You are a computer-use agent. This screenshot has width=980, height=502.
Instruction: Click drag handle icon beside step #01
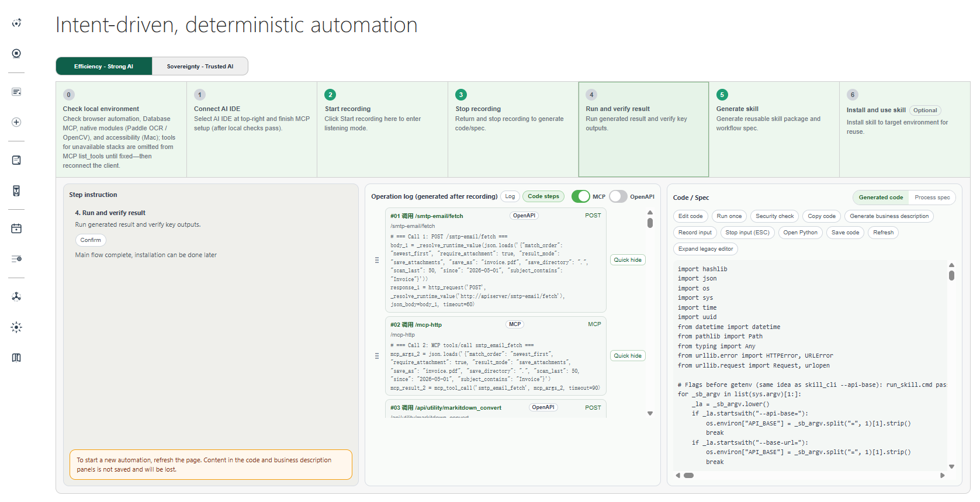click(377, 260)
